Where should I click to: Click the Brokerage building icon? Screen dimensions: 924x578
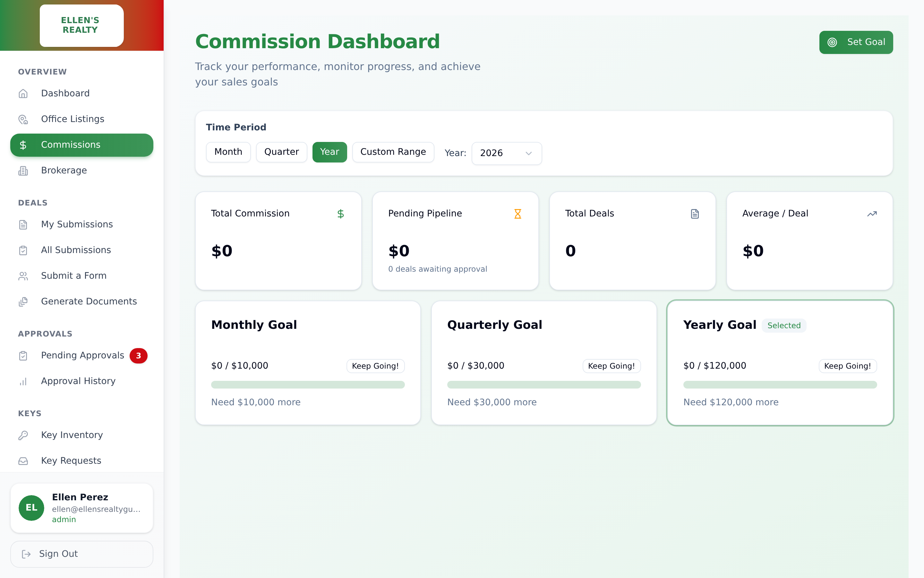[23, 171]
